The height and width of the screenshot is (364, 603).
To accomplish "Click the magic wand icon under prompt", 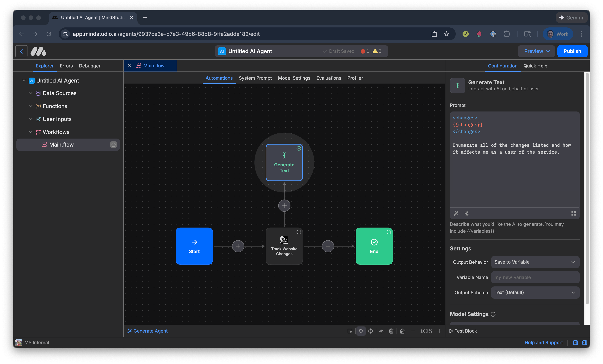I will pyautogui.click(x=456, y=213).
